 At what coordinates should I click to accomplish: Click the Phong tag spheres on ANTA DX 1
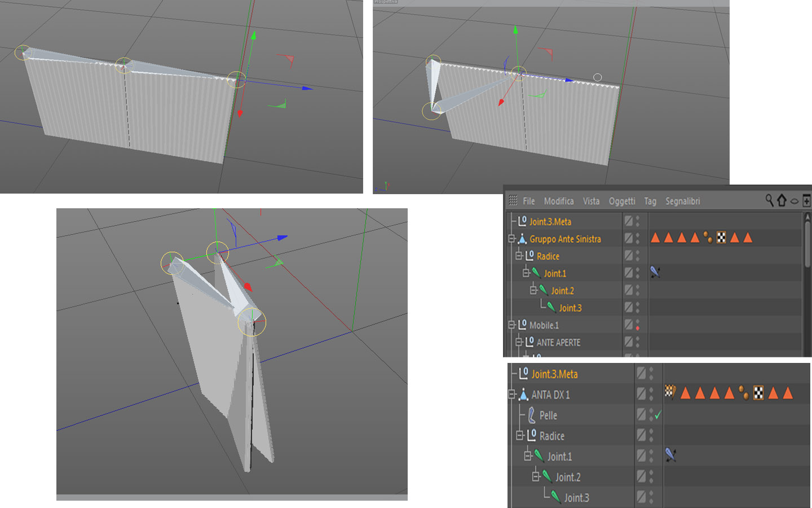click(x=744, y=393)
